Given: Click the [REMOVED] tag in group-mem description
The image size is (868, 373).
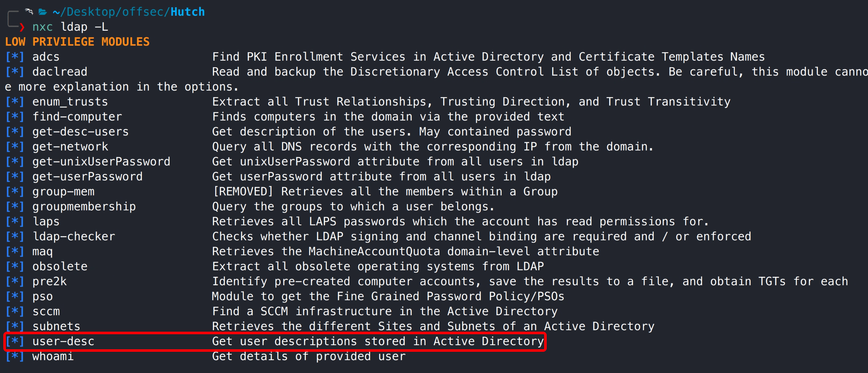Looking at the screenshot, I should [243, 192].
